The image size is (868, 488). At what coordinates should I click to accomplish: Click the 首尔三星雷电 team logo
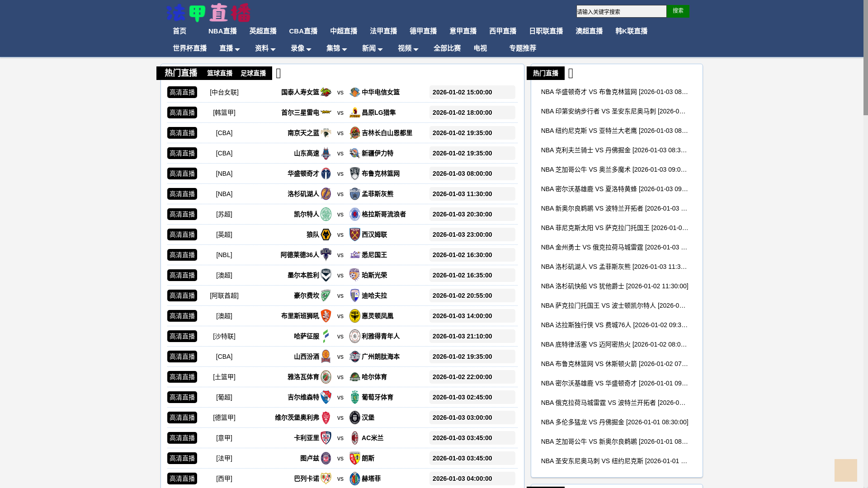(326, 113)
